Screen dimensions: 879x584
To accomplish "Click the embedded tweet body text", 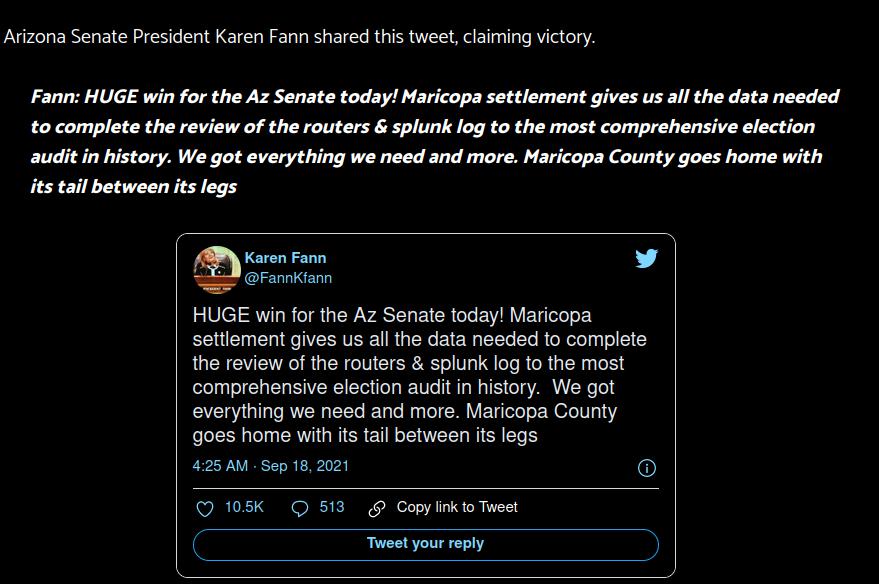I will point(419,375).
